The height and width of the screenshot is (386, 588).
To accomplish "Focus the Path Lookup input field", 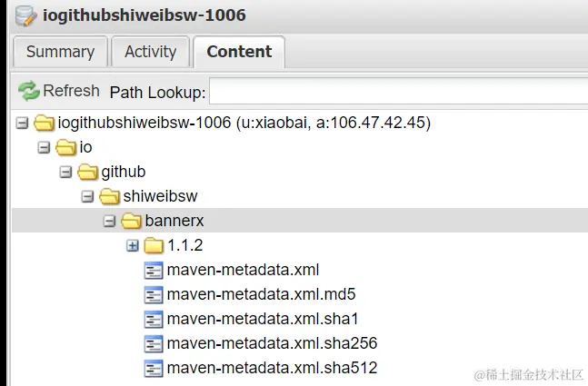I will click(398, 92).
